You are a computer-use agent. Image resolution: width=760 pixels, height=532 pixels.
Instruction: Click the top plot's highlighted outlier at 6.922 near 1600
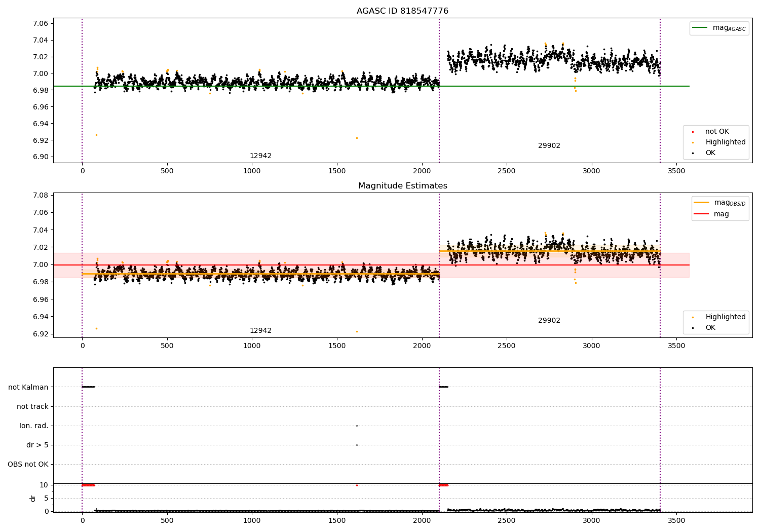[x=357, y=138]
